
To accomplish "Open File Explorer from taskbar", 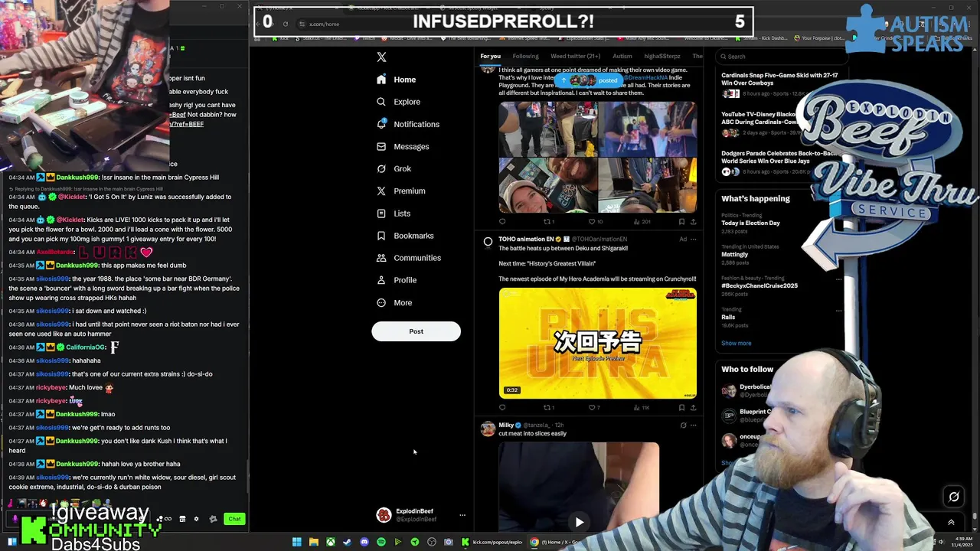I will tap(313, 542).
